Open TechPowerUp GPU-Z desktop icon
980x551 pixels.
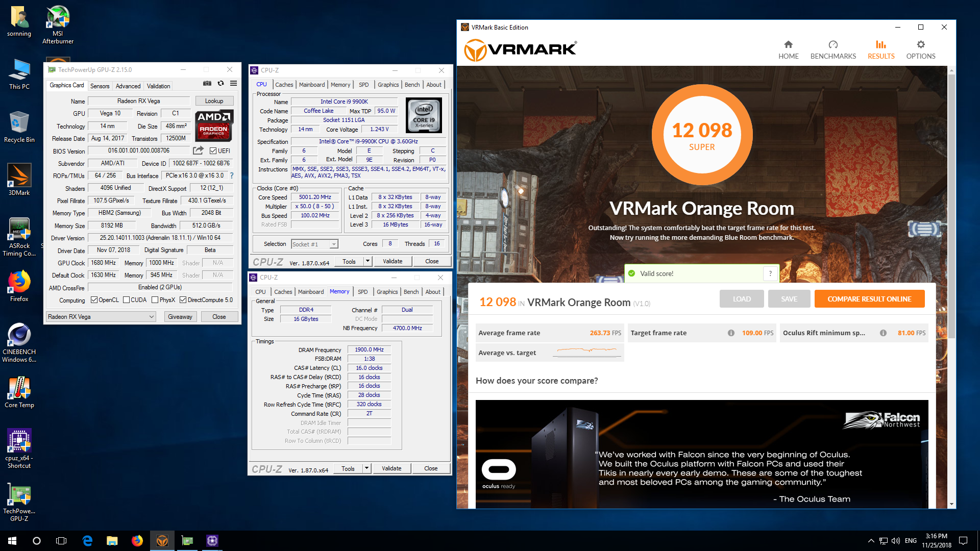pyautogui.click(x=19, y=502)
